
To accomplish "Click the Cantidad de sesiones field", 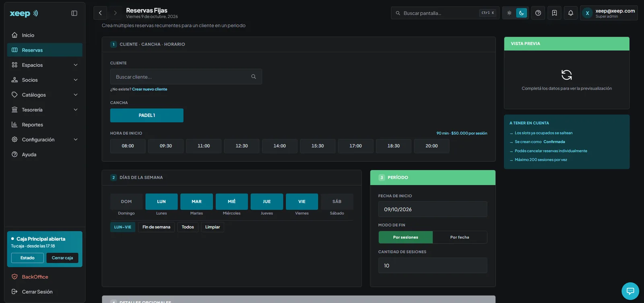I will [433, 266].
